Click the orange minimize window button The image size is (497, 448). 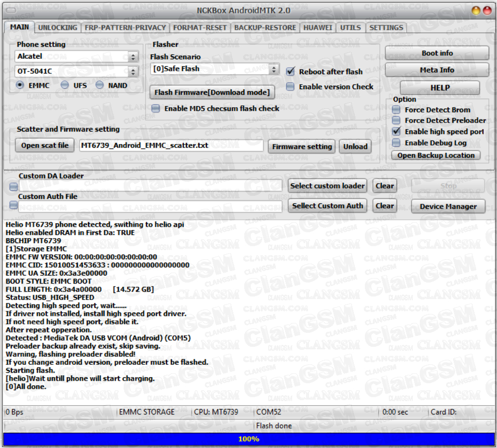[476, 10]
